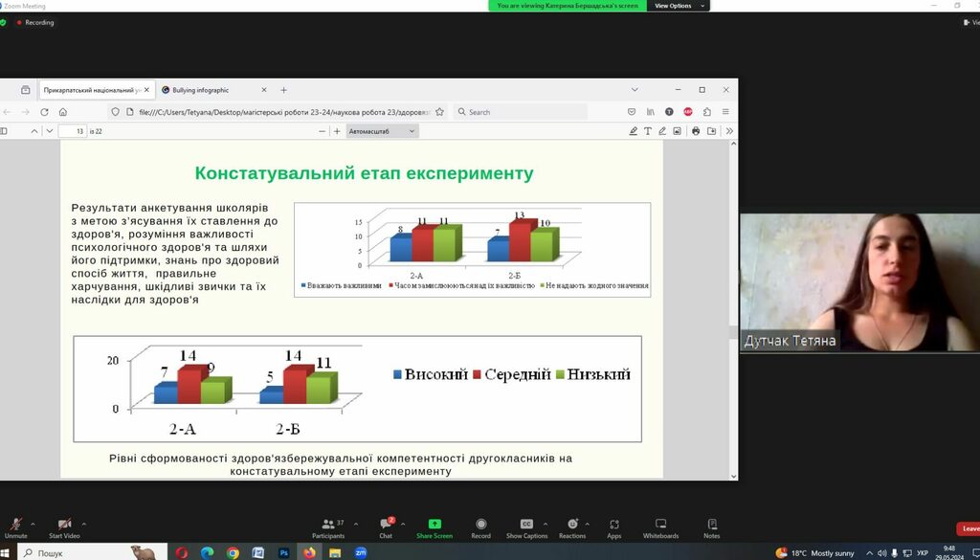Open the Participants list
Screen dimensions: 980x560
point(326,525)
